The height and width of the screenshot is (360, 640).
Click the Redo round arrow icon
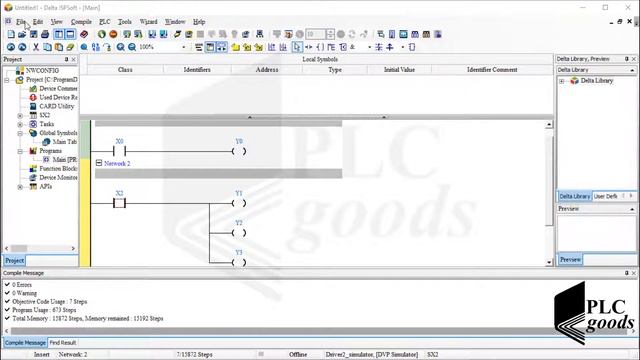(x=22, y=47)
